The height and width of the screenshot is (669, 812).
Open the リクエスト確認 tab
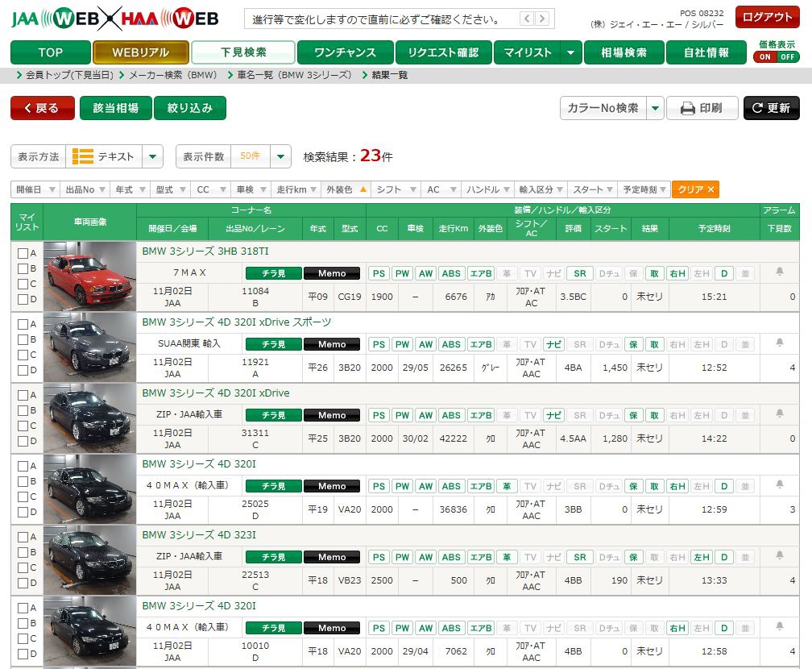pyautogui.click(x=443, y=52)
